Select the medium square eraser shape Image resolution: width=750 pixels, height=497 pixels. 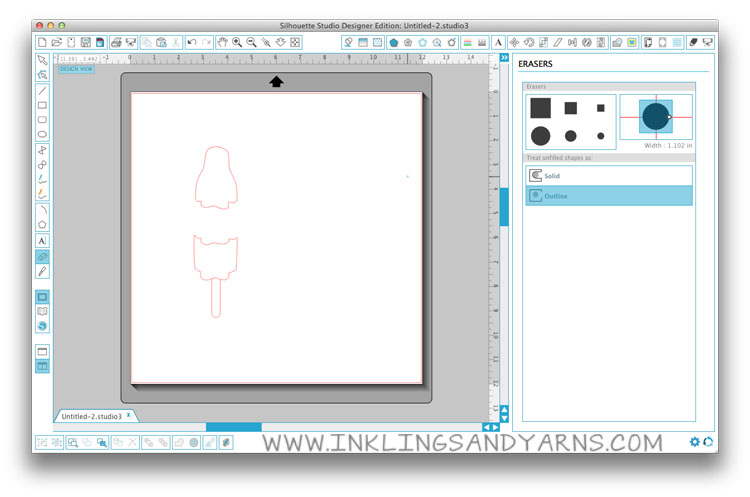point(571,108)
